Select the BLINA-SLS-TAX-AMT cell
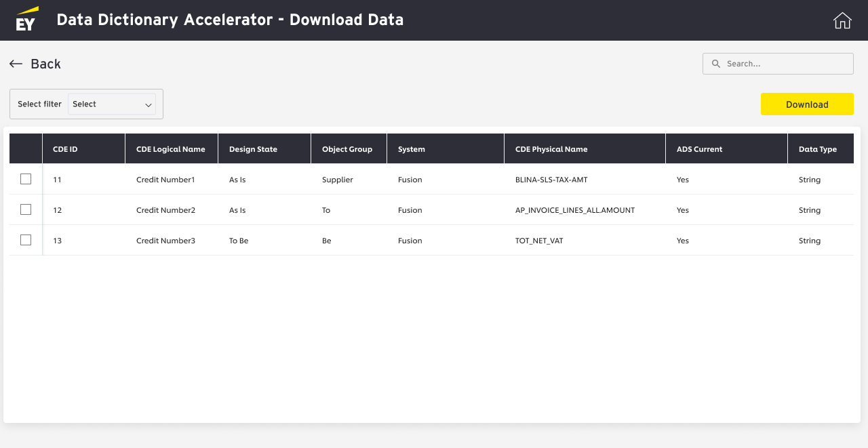The width and height of the screenshot is (868, 448). coord(551,180)
